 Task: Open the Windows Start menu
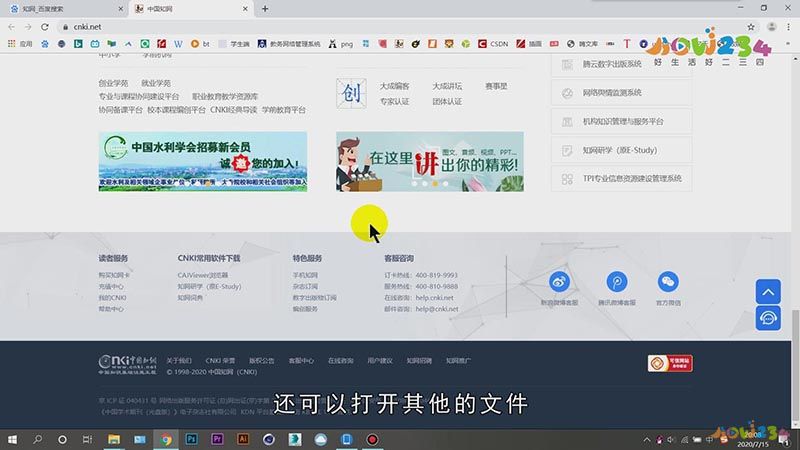[12, 439]
